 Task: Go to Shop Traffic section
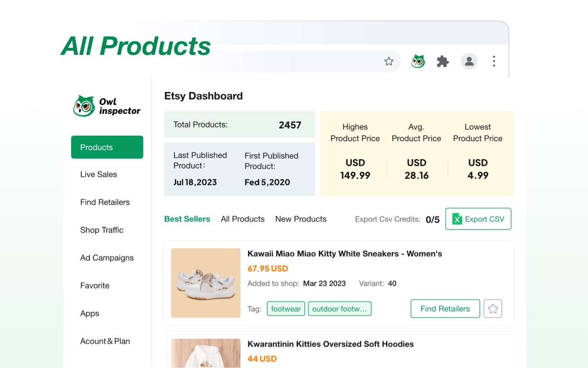102,230
